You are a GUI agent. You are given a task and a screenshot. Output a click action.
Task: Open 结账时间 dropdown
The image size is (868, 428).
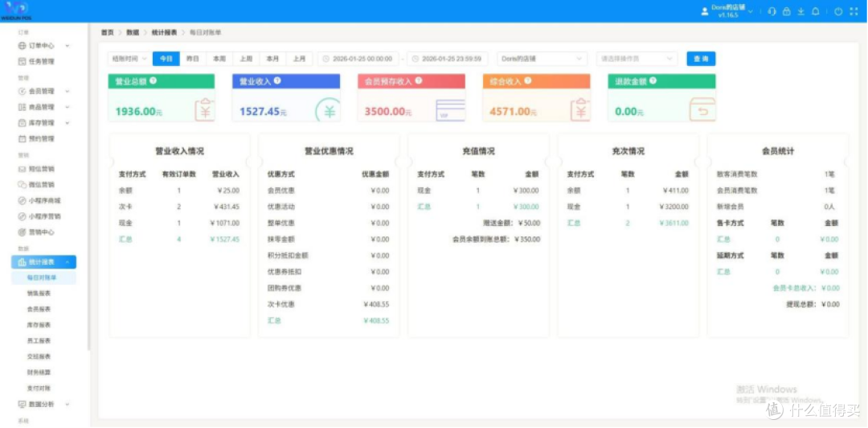(129, 59)
